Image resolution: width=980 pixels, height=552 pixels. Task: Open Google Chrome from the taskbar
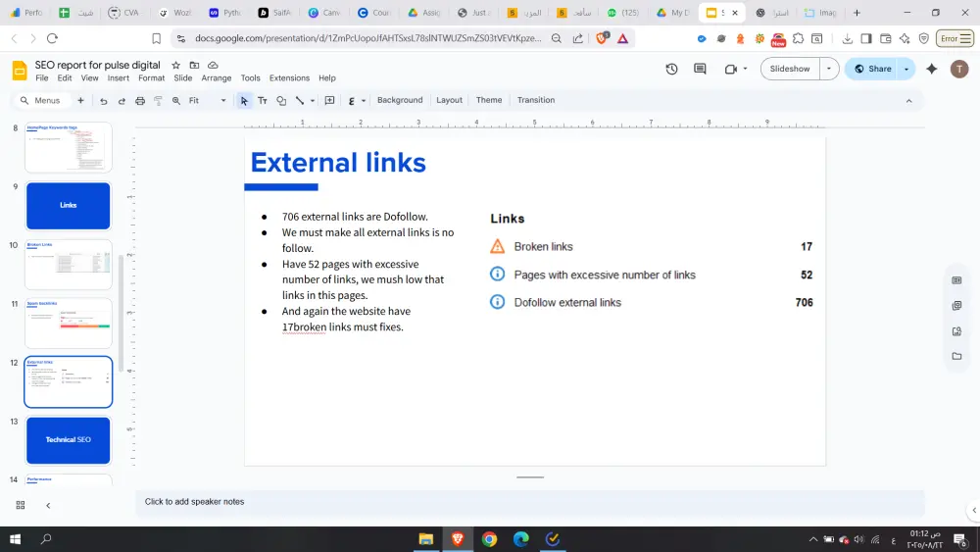(489, 539)
